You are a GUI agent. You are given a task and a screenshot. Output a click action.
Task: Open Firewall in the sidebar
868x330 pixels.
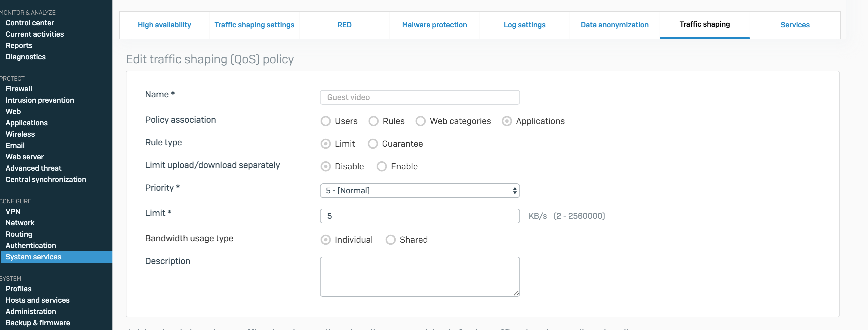coord(19,89)
